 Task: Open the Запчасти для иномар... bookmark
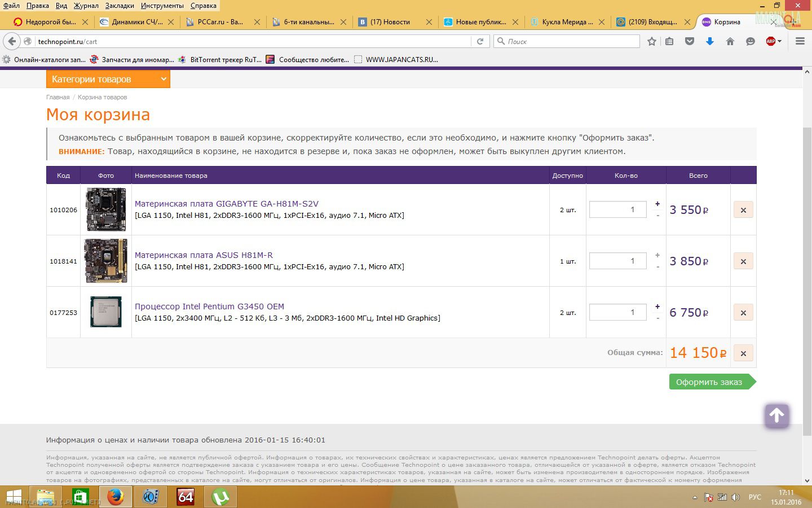(132, 59)
